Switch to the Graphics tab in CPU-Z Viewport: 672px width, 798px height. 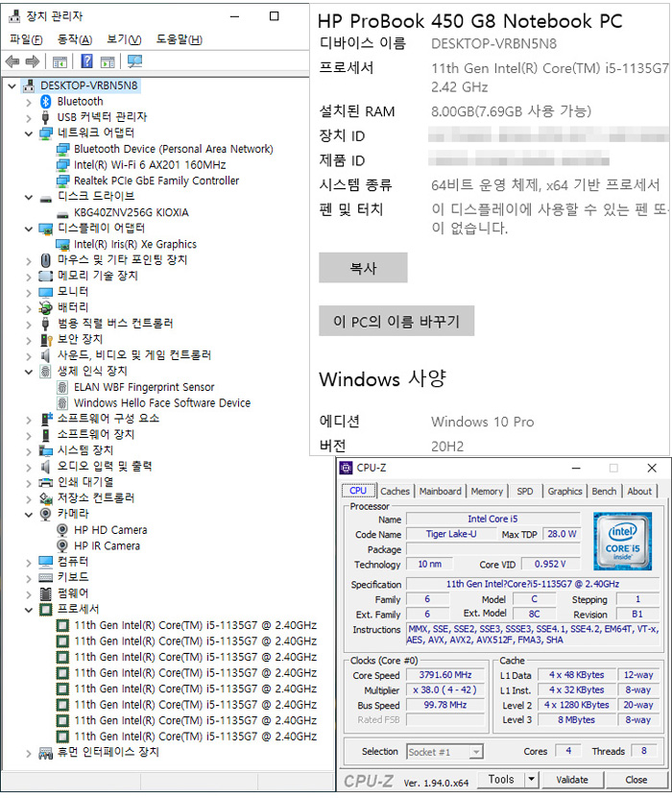(x=564, y=491)
